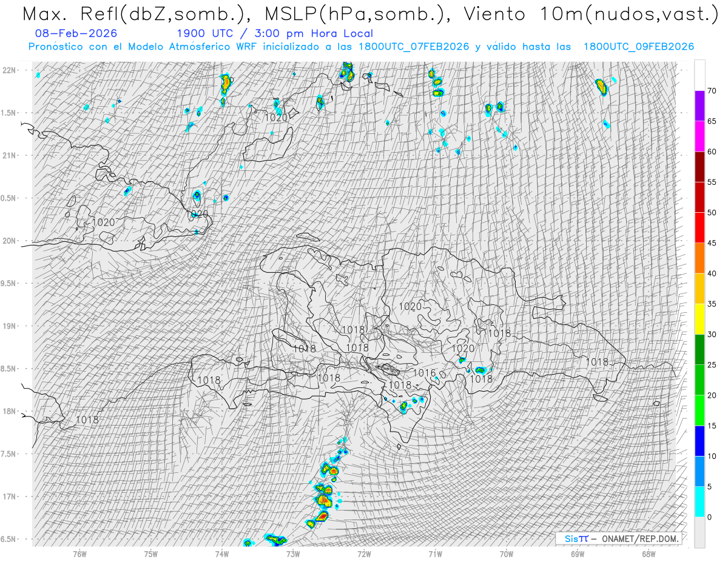
Task: Click the '6.5N' latitude axis label
Action: pos(9,540)
